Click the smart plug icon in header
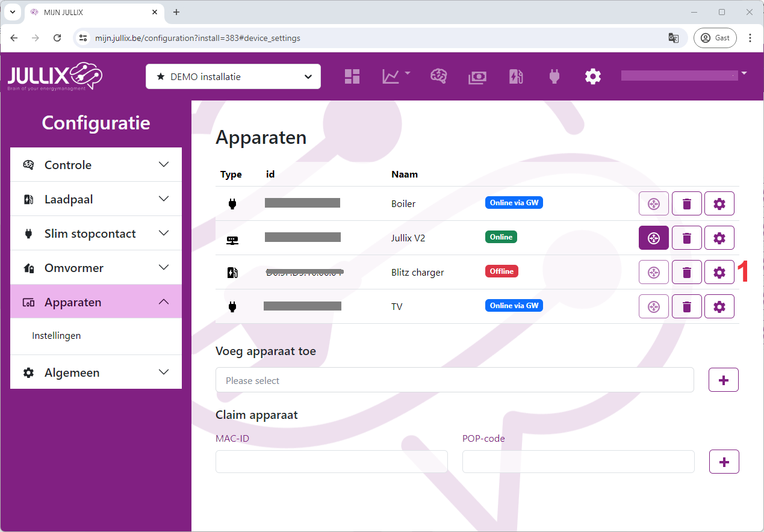This screenshot has height=532, width=764. [x=554, y=76]
